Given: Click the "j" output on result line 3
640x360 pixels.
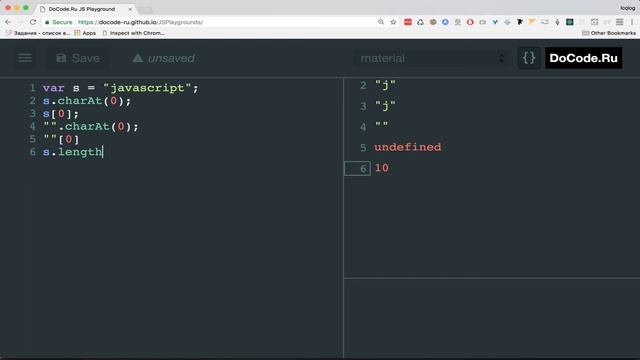Looking at the screenshot, I should (x=385, y=106).
